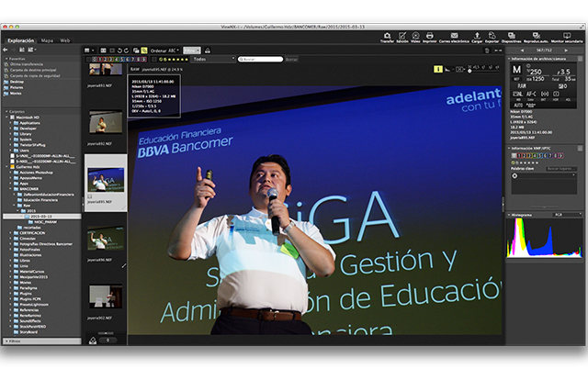Apply label 1 in XMP/IPTC panel
Screen dimensions: 588x380
tap(519, 155)
